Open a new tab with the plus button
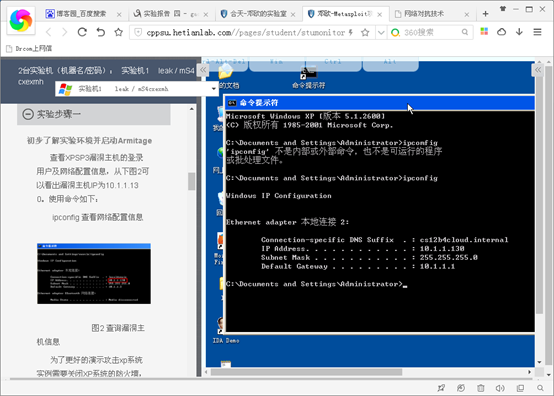The image size is (554, 396). pos(485,14)
